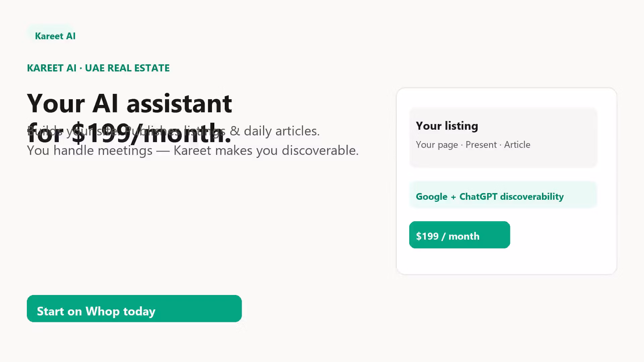Select the 'Present' label in listing box
The image size is (644, 362).
click(481, 145)
